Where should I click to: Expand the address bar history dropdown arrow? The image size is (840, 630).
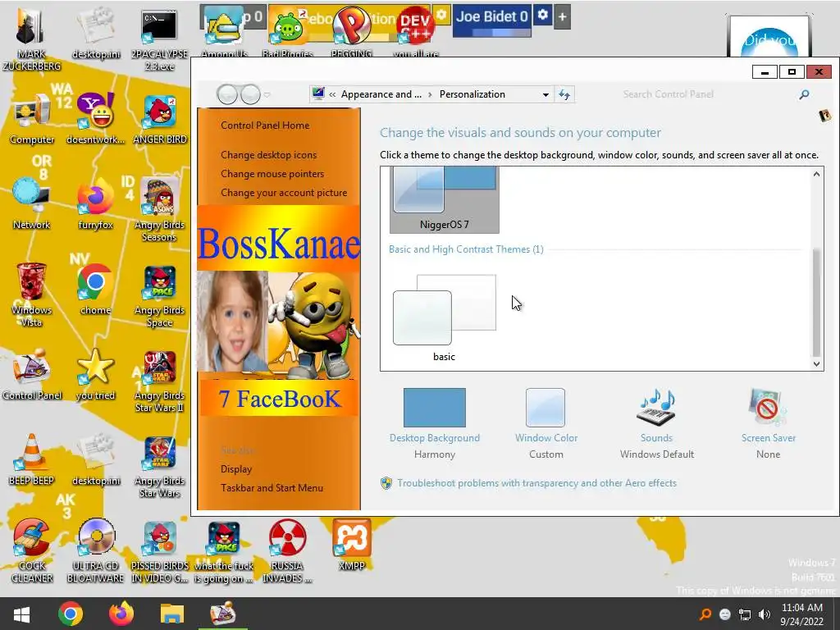(x=546, y=95)
